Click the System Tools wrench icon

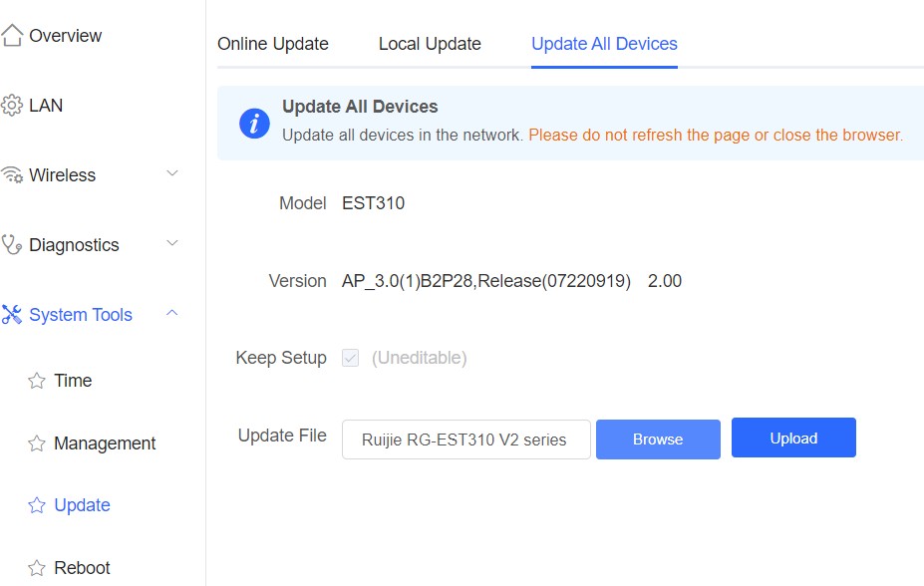12,315
